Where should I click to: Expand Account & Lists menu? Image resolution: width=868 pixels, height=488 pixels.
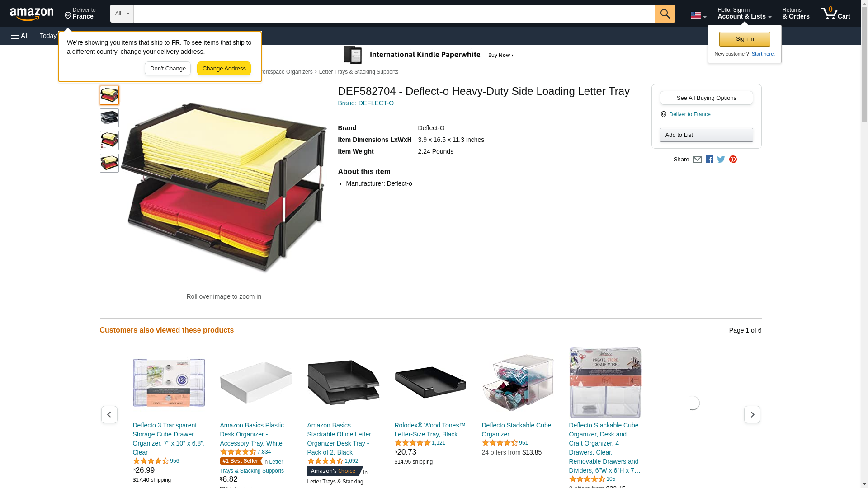[744, 14]
